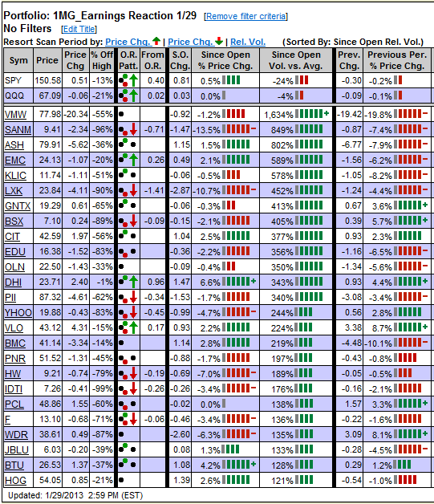434x504 pixels.
Task: Click PNR red-black dot pattern icon
Action: click(x=128, y=359)
